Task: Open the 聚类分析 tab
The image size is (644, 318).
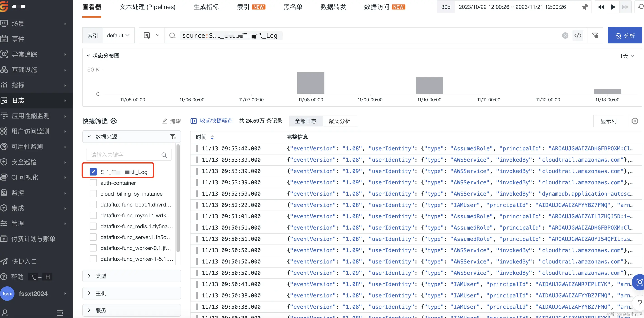Action: (x=339, y=121)
